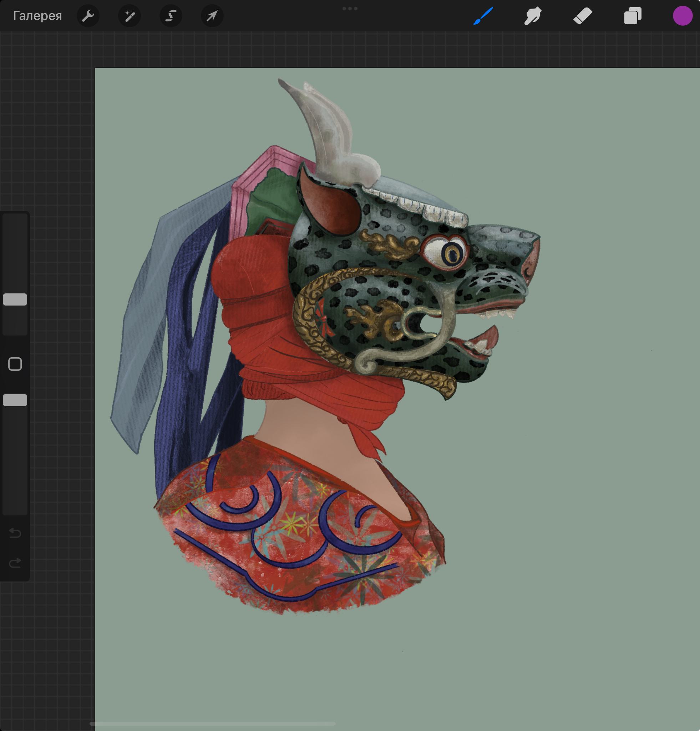Image resolution: width=700 pixels, height=731 pixels.
Task: Open the Adjustments magic wand menu
Action: point(130,16)
